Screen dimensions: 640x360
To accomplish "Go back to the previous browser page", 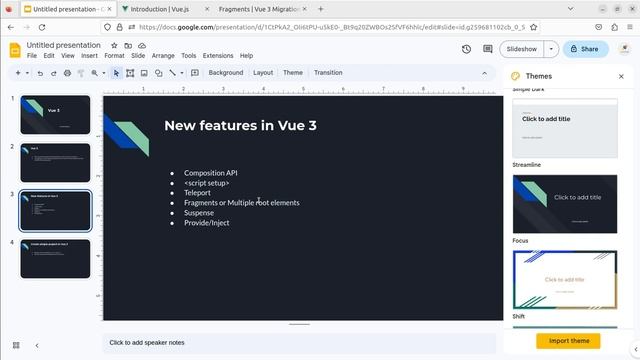I will 11,27.
